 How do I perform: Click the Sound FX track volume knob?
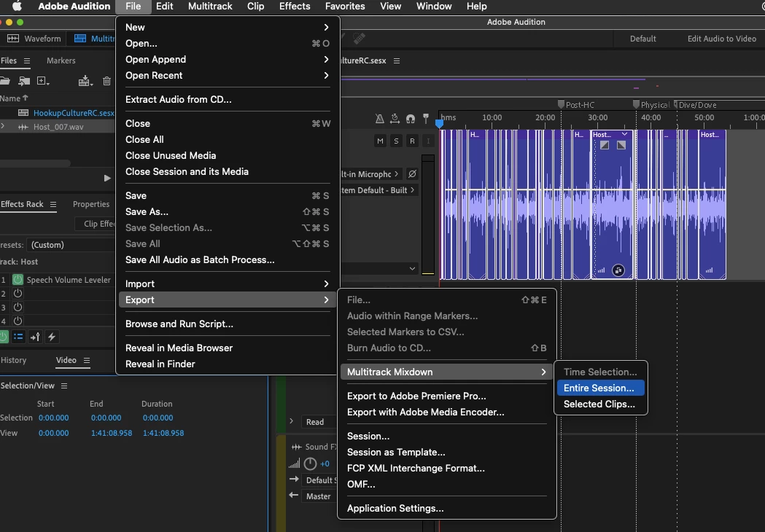tap(310, 463)
